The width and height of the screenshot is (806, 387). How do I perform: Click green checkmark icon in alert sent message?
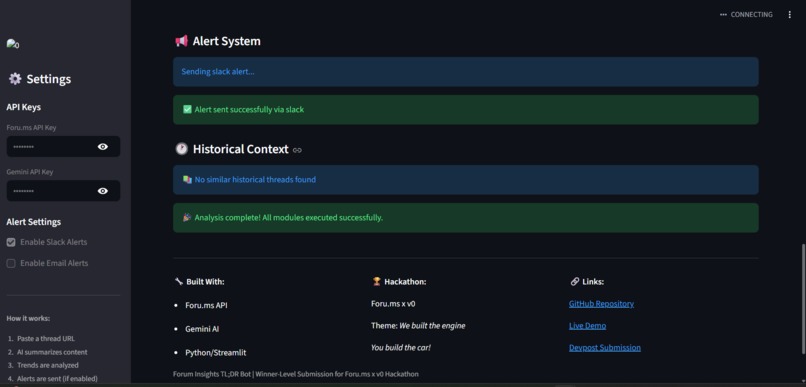(x=187, y=109)
